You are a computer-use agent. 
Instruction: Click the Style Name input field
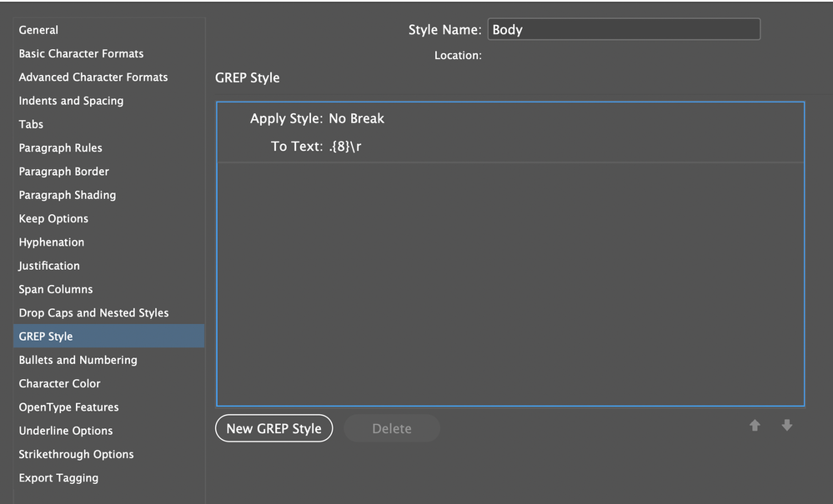coord(624,29)
